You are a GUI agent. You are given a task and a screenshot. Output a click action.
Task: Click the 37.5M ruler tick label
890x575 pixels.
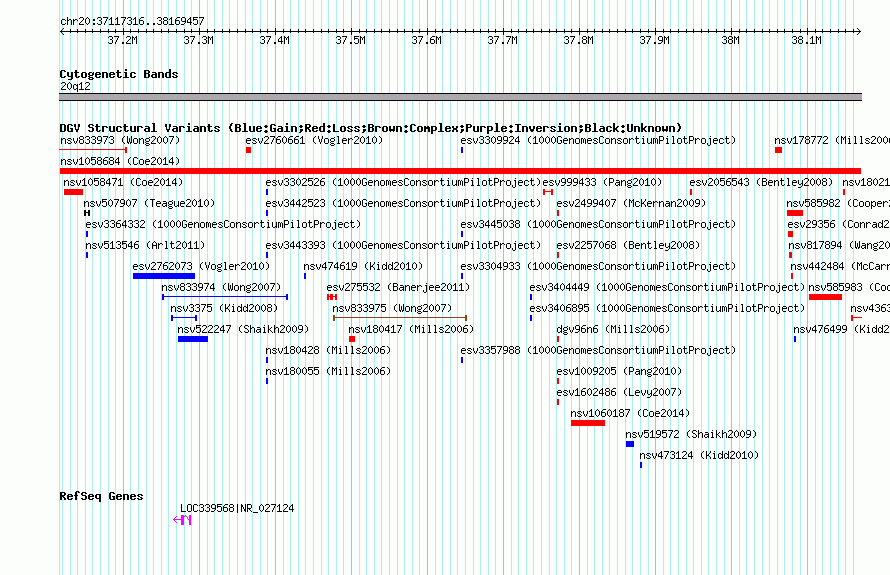click(350, 40)
